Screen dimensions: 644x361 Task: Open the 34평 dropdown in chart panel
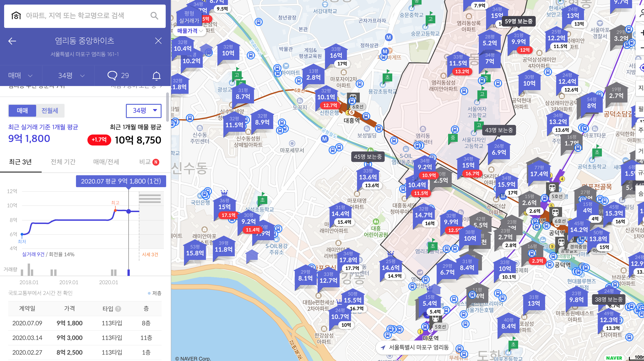coord(144,110)
